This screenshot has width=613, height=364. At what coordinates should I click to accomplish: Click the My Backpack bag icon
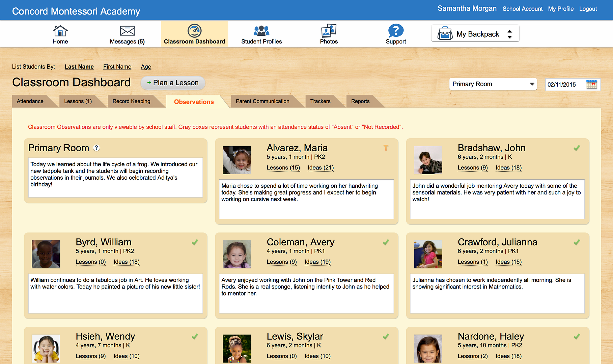[x=445, y=34]
